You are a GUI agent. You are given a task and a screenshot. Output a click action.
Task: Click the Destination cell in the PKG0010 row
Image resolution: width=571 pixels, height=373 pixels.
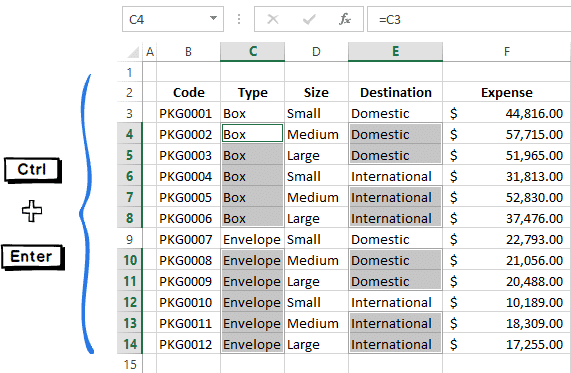[395, 302]
